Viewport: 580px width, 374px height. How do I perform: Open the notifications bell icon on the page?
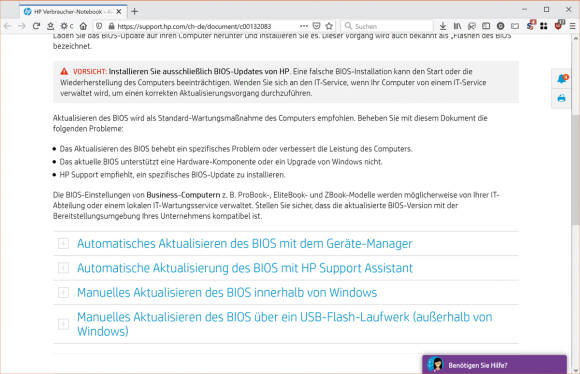point(562,78)
